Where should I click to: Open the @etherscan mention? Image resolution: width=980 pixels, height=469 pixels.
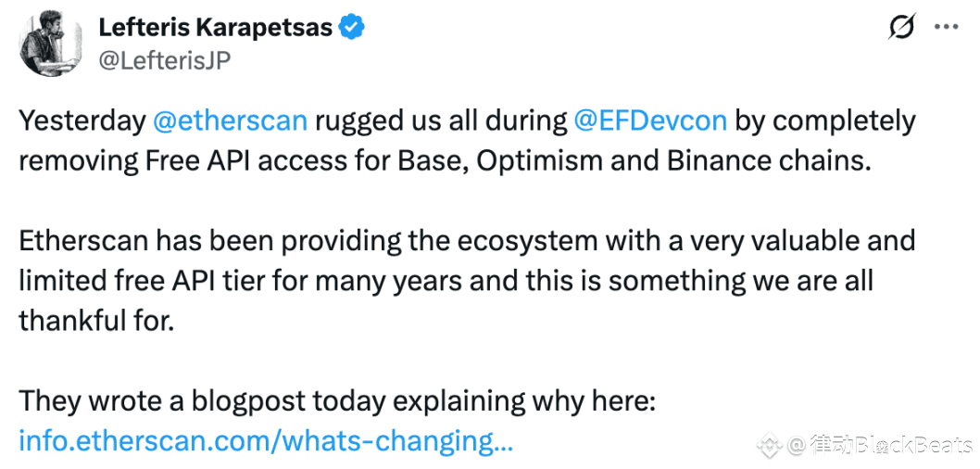pyautogui.click(x=230, y=121)
